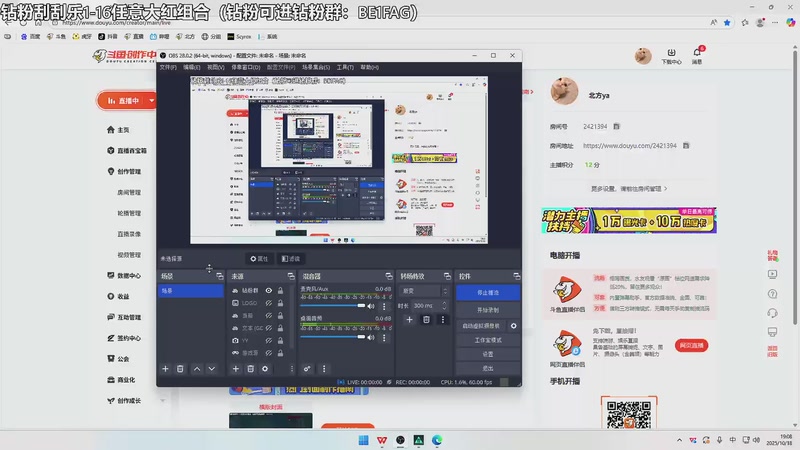
Task: Click the Windows Start button
Action: tap(363, 440)
